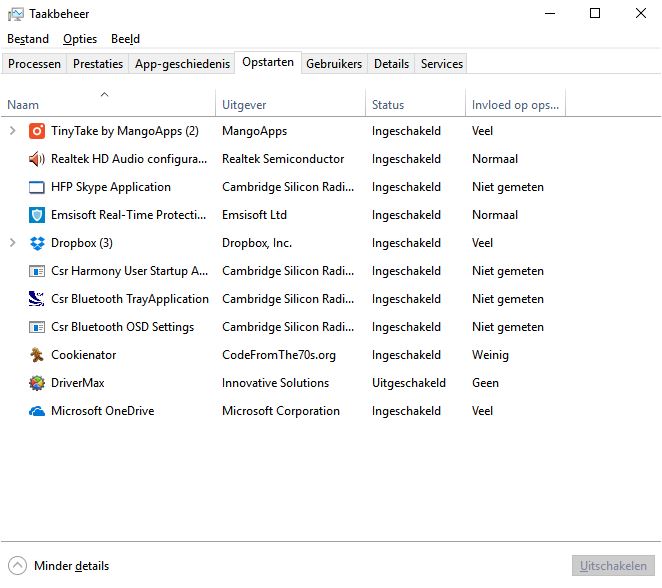
Task: Click the DriverMax icon
Action: click(x=37, y=383)
